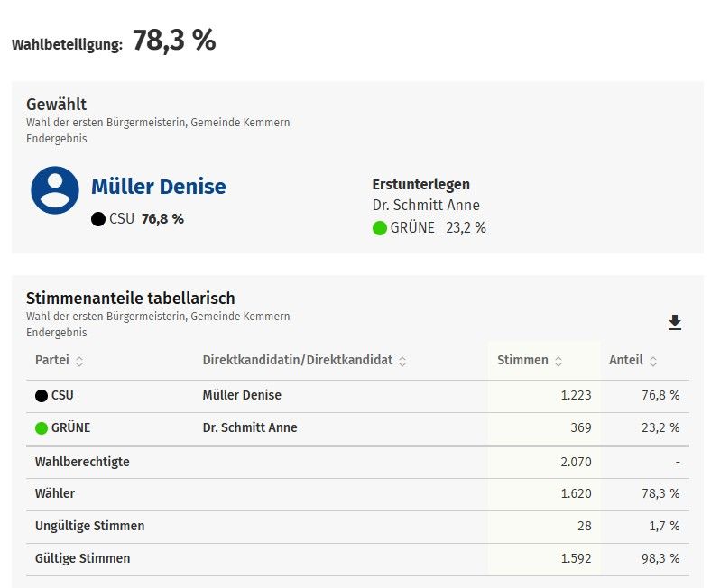The width and height of the screenshot is (711, 588).
Task: Sort table by Partei column
Action: [x=79, y=361]
